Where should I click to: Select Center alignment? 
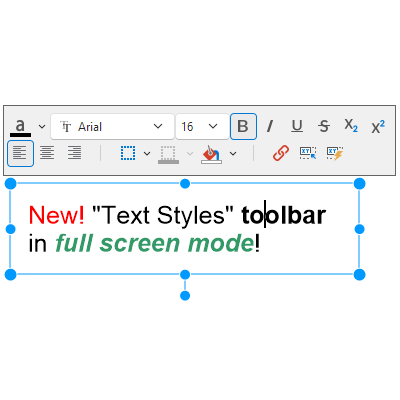click(47, 153)
